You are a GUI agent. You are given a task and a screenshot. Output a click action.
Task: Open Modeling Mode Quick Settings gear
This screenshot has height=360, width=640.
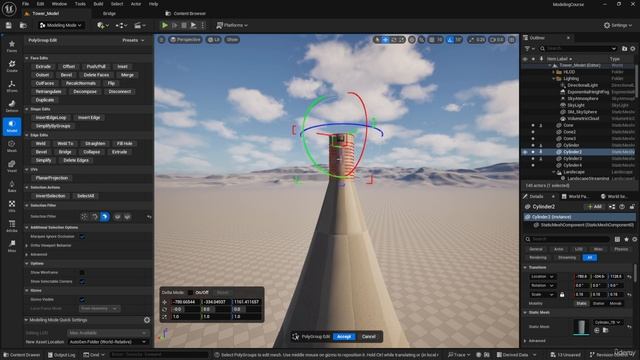(147, 320)
